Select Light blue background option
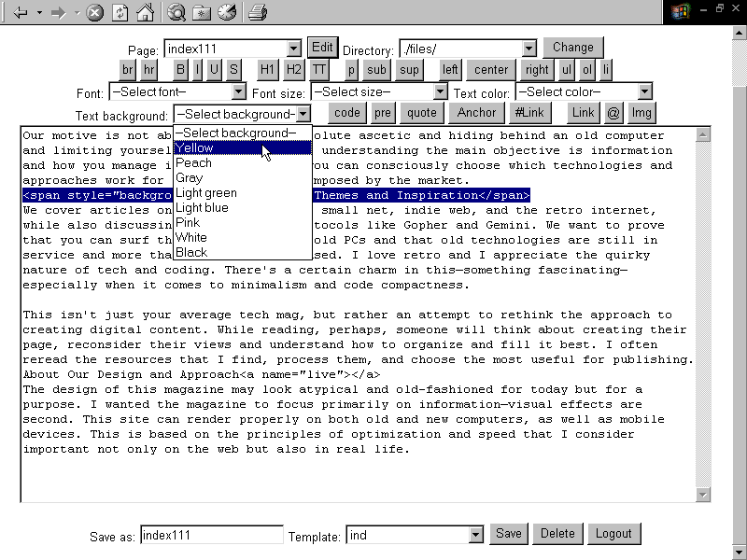This screenshot has height=560, width=747. (202, 207)
